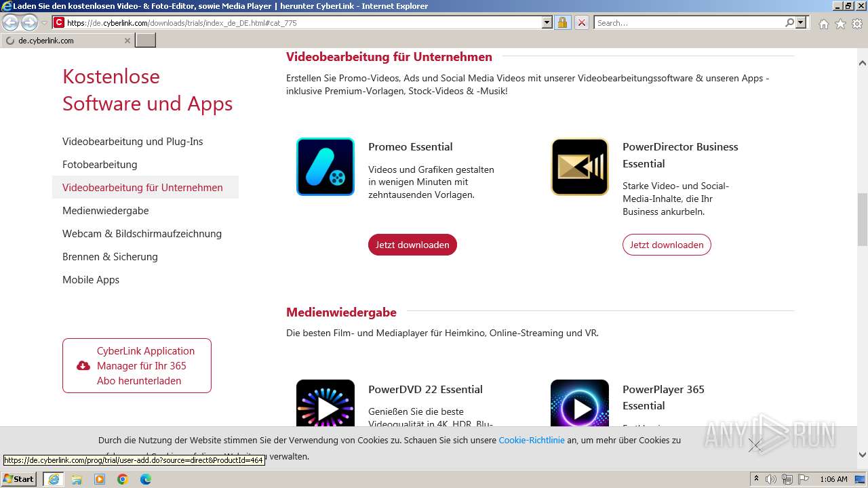This screenshot has width=868, height=488.
Task: Click the taskbar clock showing 1:06 AM
Action: pyautogui.click(x=833, y=479)
